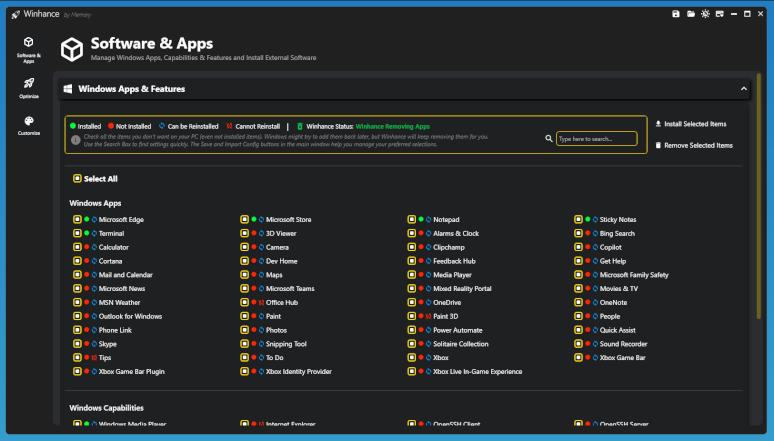Image resolution: width=774 pixels, height=441 pixels.
Task: Click the Winhance Removing Apps status text
Action: click(x=392, y=126)
